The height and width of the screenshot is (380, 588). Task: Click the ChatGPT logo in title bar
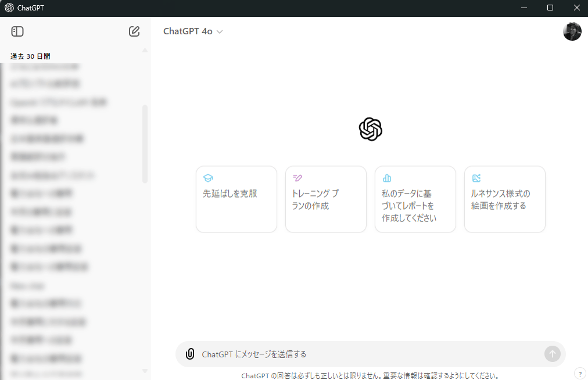pos(9,8)
